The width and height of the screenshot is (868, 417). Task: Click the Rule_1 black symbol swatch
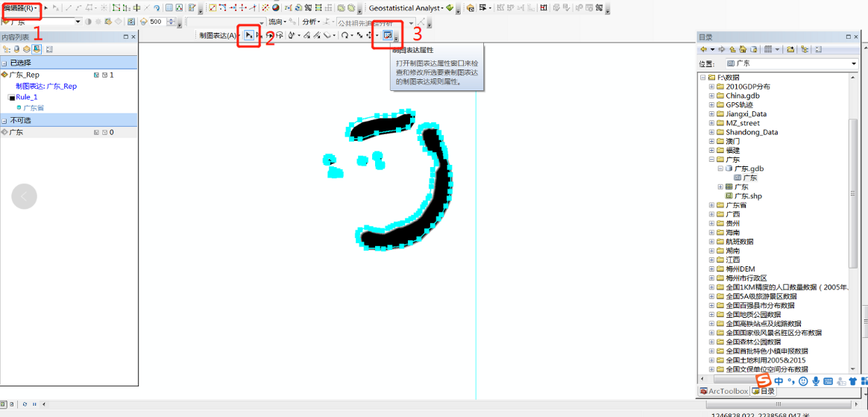coord(11,98)
